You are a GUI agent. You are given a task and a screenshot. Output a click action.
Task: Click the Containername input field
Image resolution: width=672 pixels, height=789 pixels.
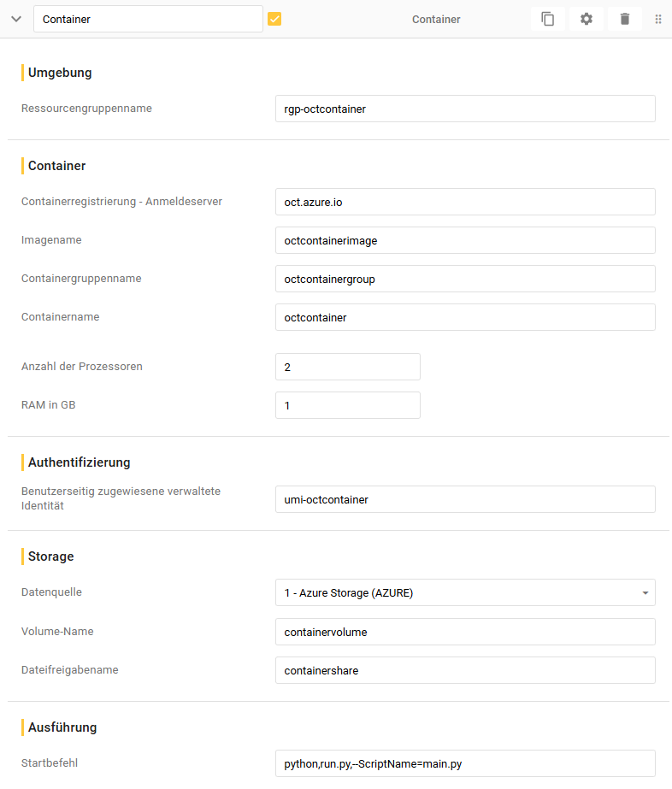pyautogui.click(x=465, y=317)
